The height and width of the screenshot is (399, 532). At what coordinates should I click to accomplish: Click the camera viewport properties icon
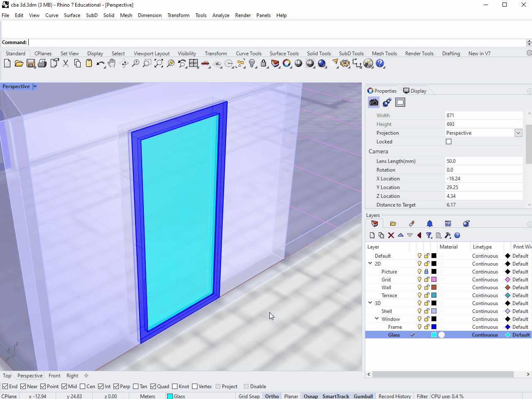374,102
